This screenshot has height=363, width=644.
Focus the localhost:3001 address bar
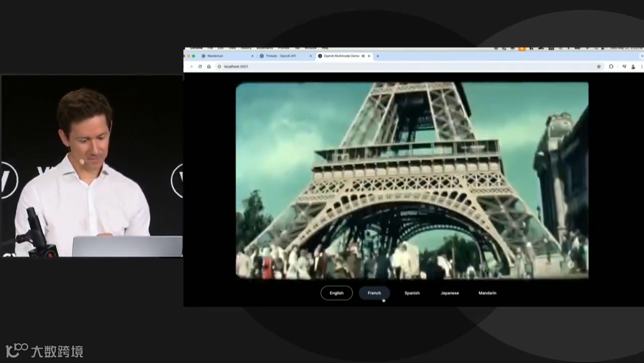(408, 67)
